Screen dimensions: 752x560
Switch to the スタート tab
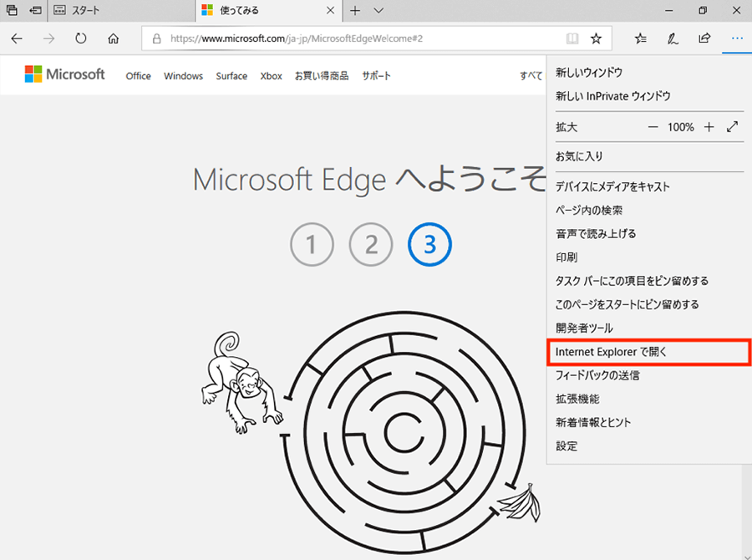point(121,11)
